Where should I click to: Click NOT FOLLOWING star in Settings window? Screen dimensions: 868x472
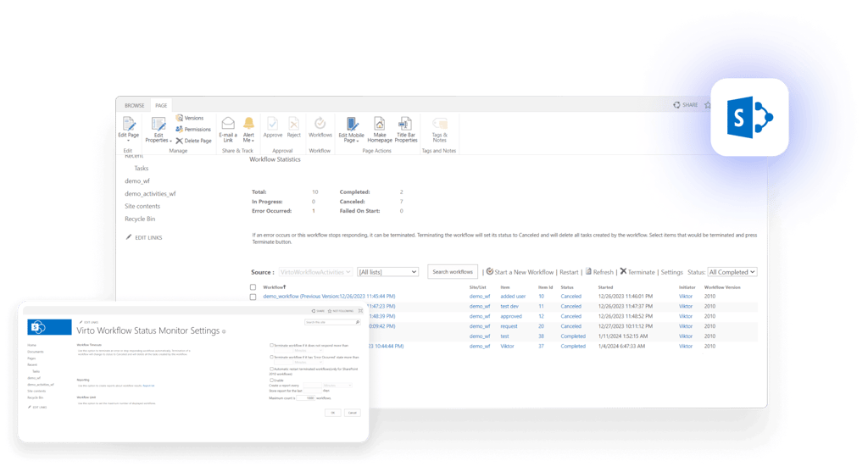pos(330,311)
